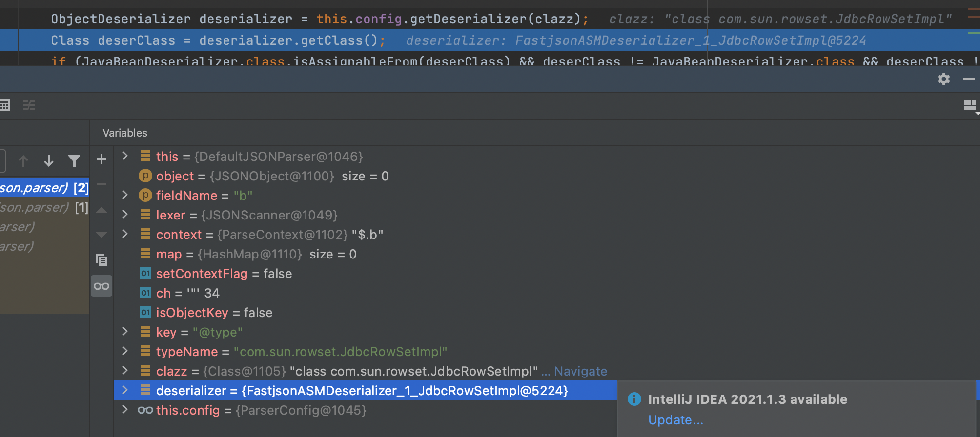Expand the lexer variable node
Image resolution: width=980 pixels, height=437 pixels.
pyautogui.click(x=125, y=215)
